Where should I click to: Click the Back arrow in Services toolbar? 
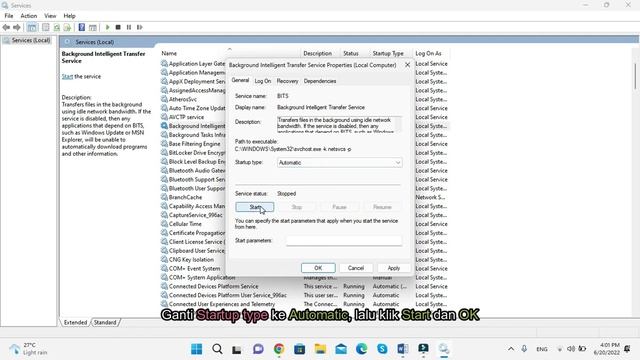tap(6, 27)
